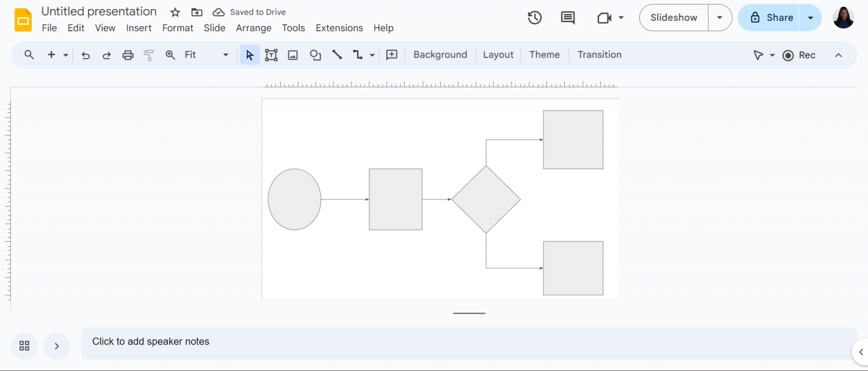The image size is (868, 371).
Task: Click the Print icon
Action: click(x=128, y=55)
